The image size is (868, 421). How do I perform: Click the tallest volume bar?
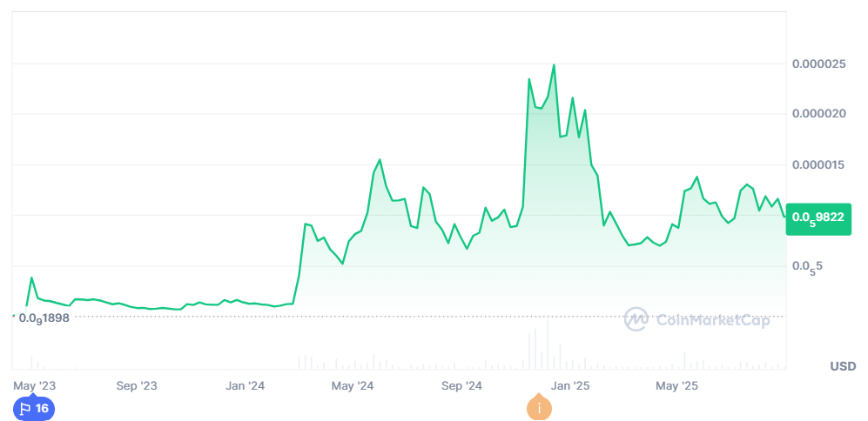(x=548, y=344)
